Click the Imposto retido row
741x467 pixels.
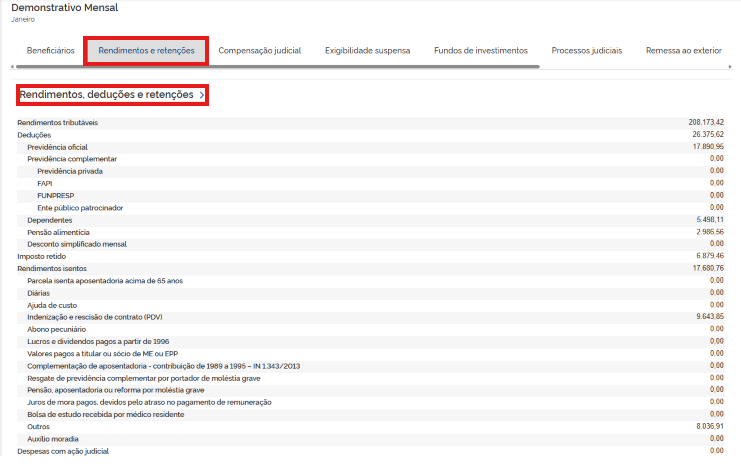pos(370,256)
